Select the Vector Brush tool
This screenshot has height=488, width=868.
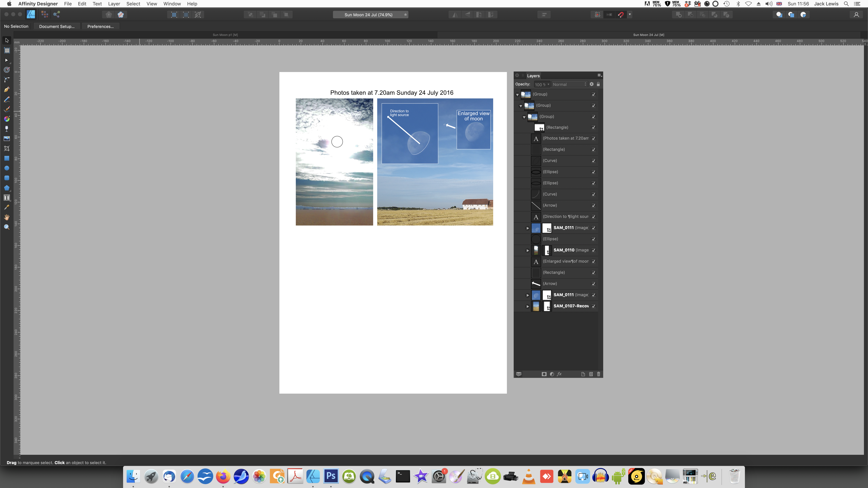[x=7, y=109]
